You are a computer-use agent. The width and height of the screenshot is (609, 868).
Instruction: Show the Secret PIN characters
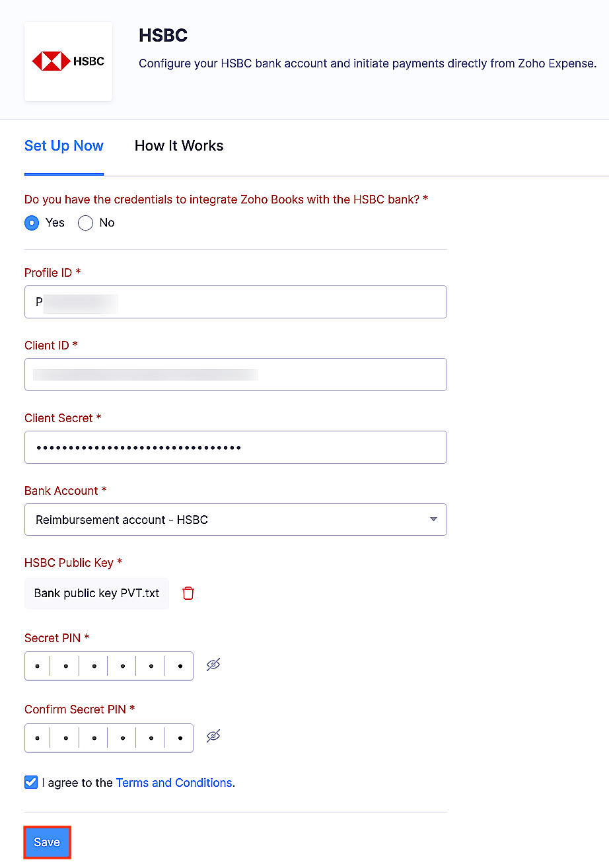point(213,665)
